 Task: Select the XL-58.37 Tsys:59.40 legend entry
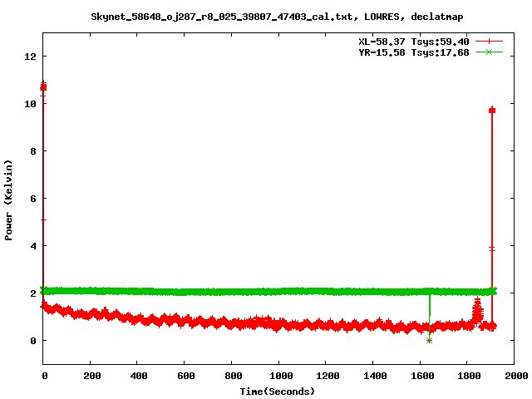(414, 42)
